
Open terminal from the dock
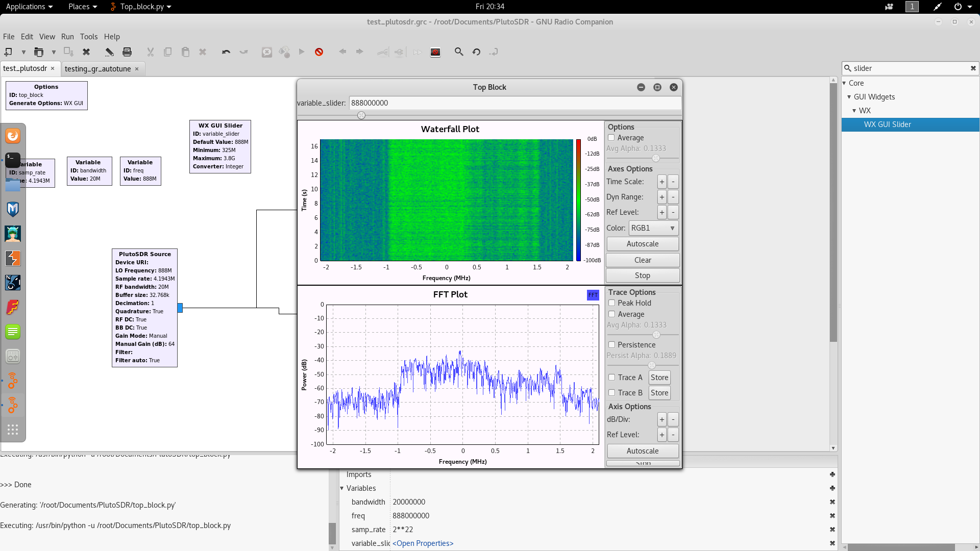[x=13, y=160]
